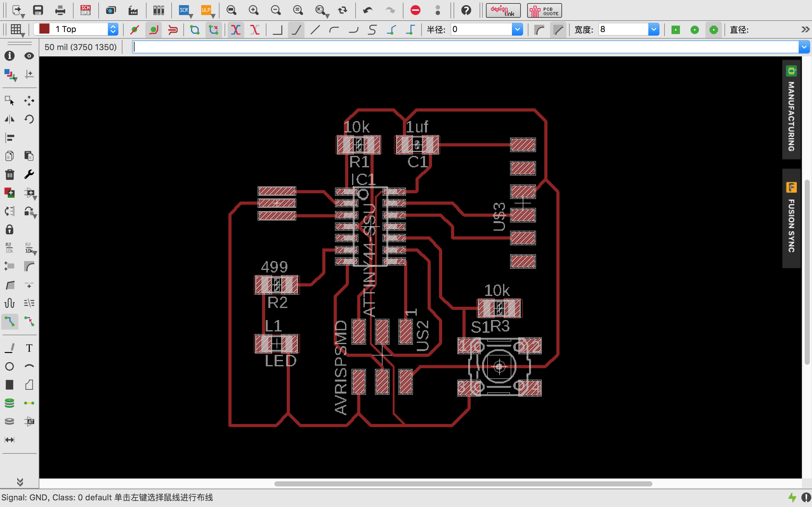Click the design link button
Screen dimensions: 812x507
[503, 11]
